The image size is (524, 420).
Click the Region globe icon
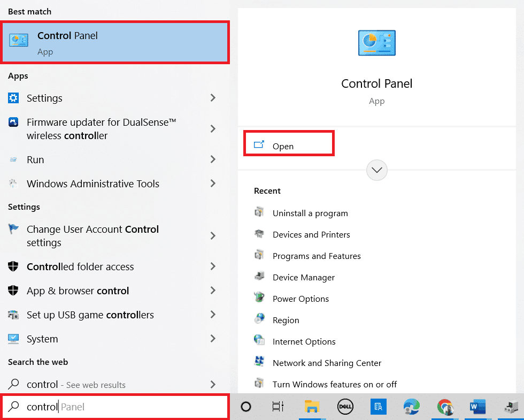tap(259, 319)
